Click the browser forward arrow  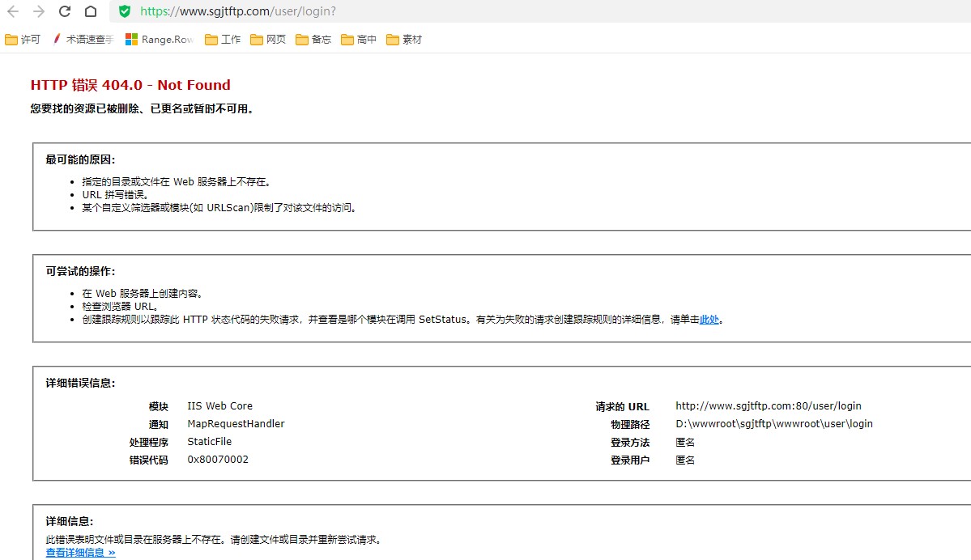coord(39,11)
